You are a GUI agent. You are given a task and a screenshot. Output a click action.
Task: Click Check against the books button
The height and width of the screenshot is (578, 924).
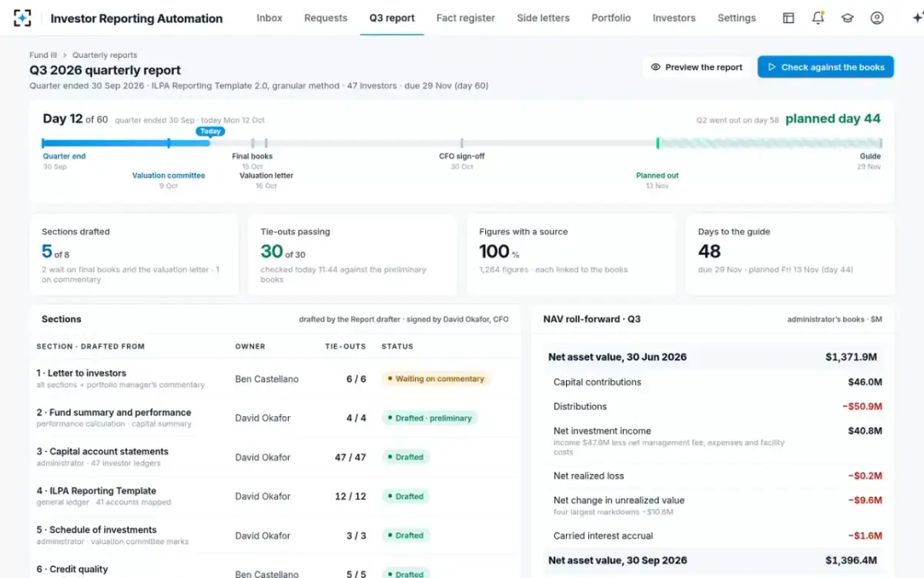[x=825, y=67]
